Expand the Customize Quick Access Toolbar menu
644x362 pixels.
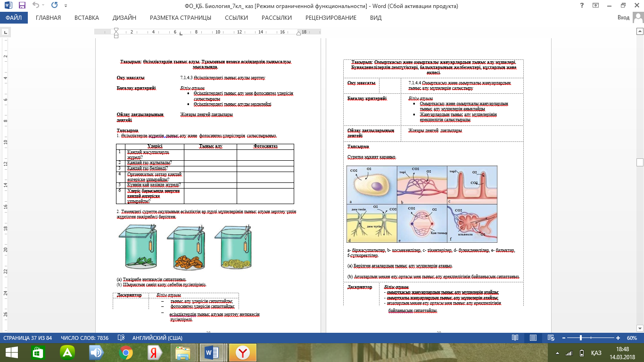pos(65,7)
